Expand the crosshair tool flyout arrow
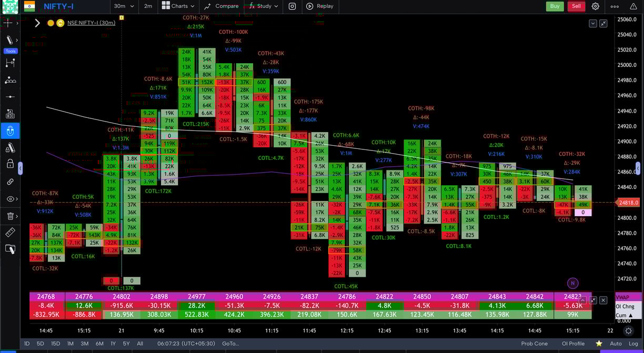The image size is (644, 353). [x=17, y=23]
